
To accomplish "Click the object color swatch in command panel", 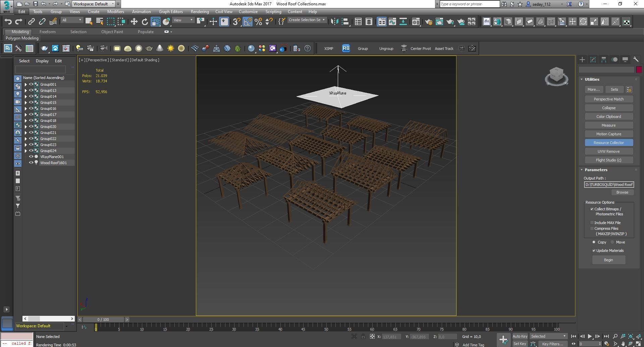I will 639,70.
